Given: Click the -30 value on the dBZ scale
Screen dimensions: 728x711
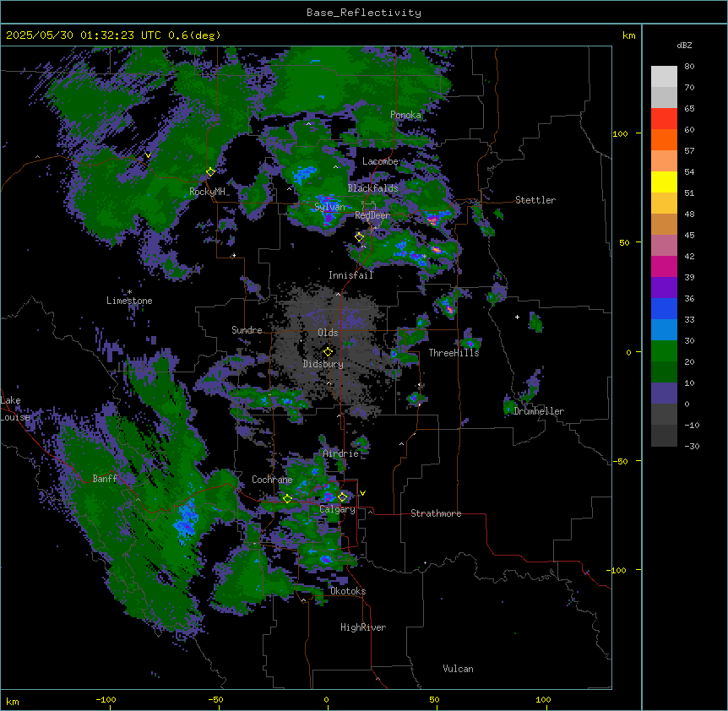Looking at the screenshot, I should 692,447.
